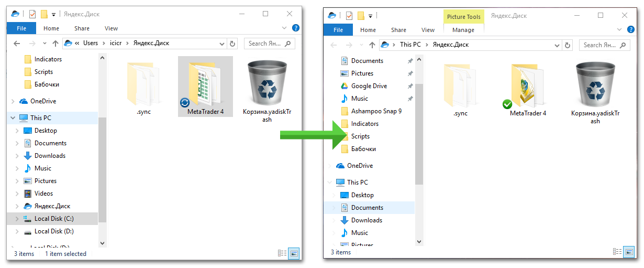This screenshot has width=644, height=268.
Task: Open the blue File menu in right window
Action: (x=338, y=30)
